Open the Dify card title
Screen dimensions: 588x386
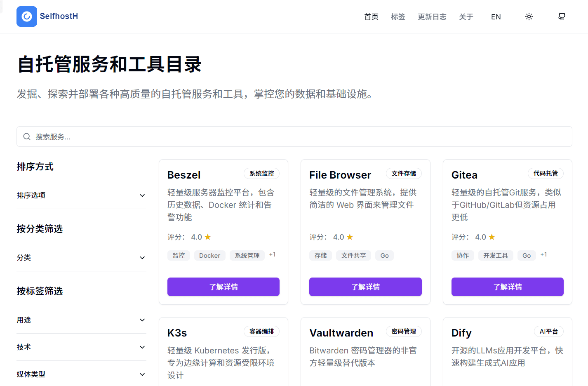[461, 333]
